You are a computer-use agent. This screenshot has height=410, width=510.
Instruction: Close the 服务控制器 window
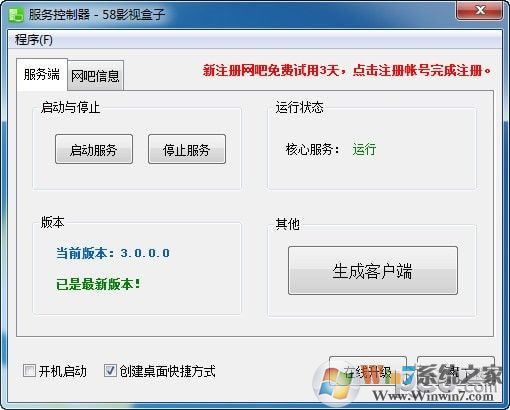(x=480, y=11)
